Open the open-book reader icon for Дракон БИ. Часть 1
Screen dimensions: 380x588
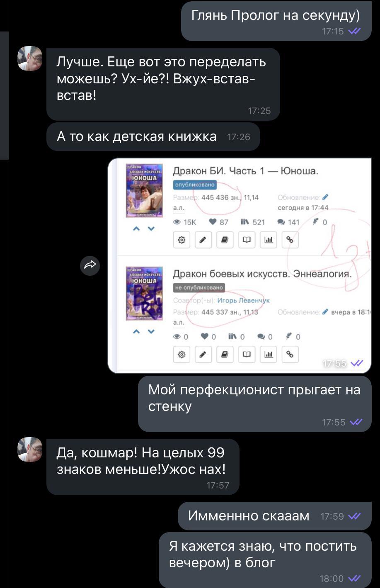(247, 240)
